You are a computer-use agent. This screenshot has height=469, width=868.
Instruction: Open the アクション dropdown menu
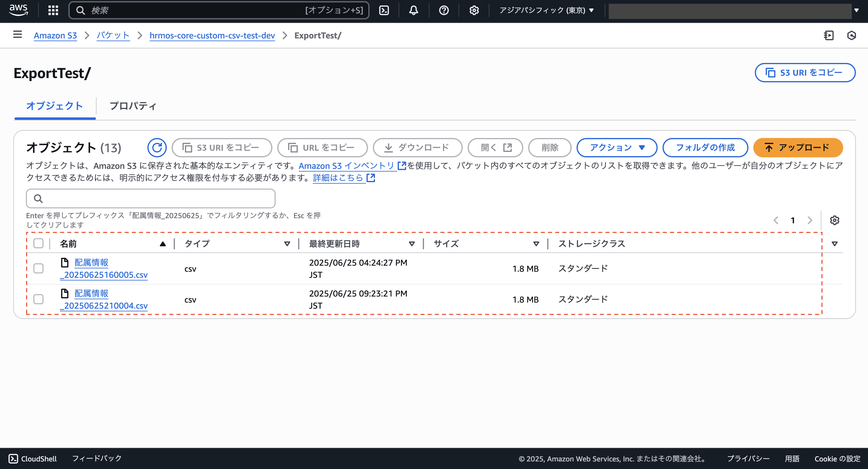pos(616,148)
